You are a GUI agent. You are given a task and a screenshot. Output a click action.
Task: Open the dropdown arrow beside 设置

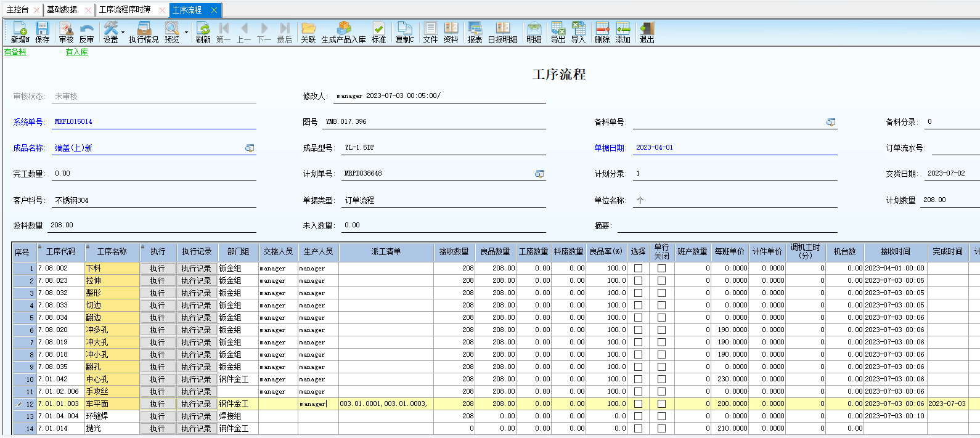[x=123, y=32]
